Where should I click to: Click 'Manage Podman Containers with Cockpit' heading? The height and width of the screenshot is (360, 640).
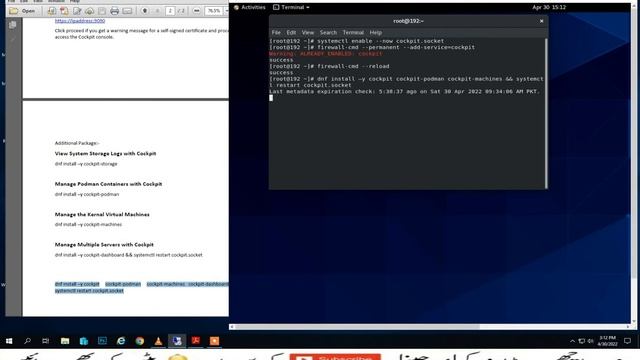pyautogui.click(x=108, y=184)
